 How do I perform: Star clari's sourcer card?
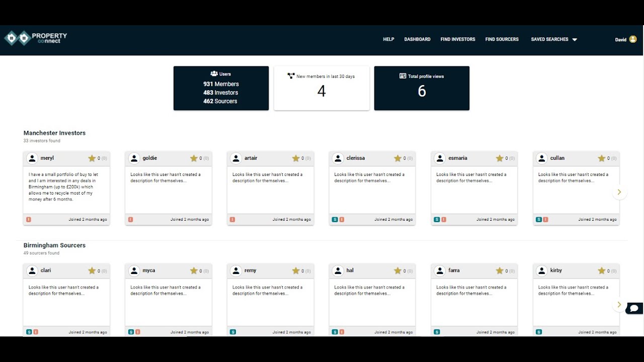tap(92, 271)
